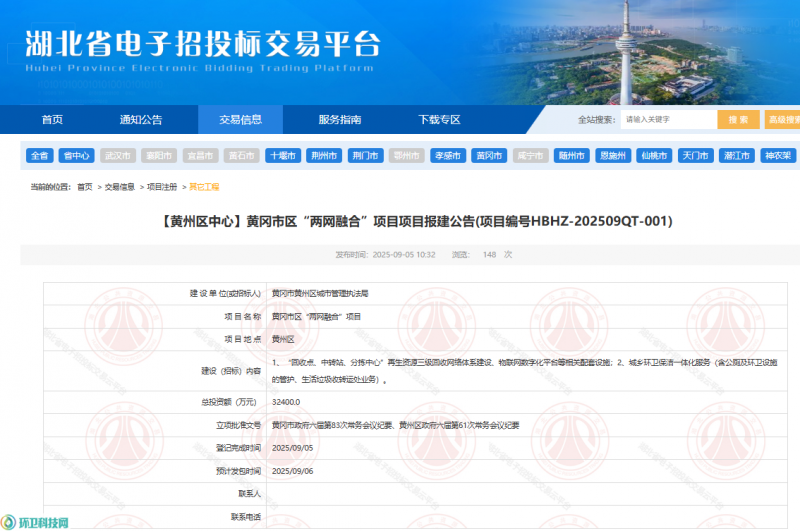Open the 首页 navigation tab

click(52, 119)
